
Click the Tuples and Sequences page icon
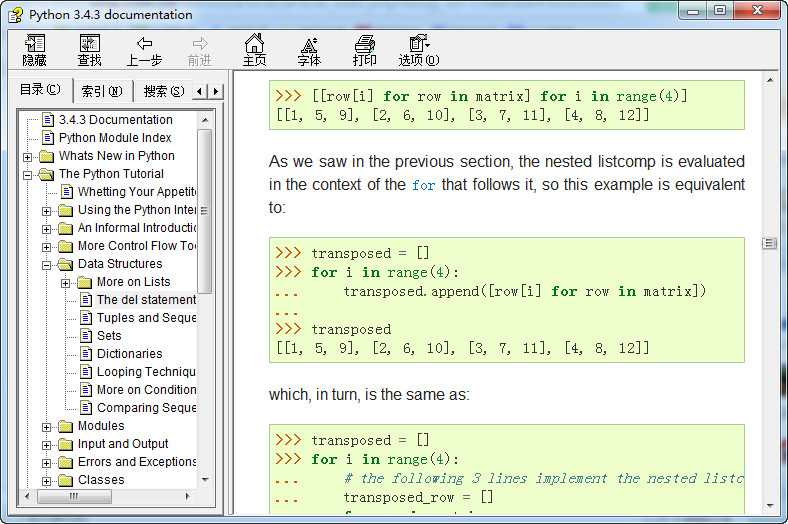coord(86,318)
